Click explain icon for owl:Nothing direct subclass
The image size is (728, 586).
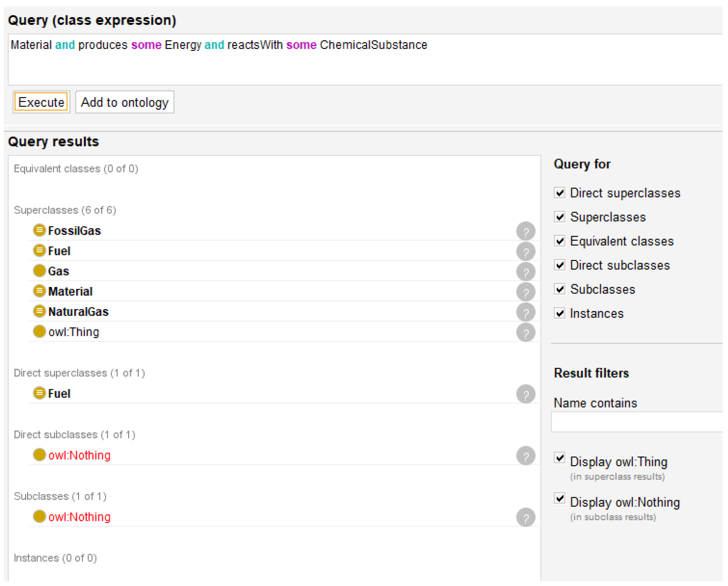pos(525,456)
